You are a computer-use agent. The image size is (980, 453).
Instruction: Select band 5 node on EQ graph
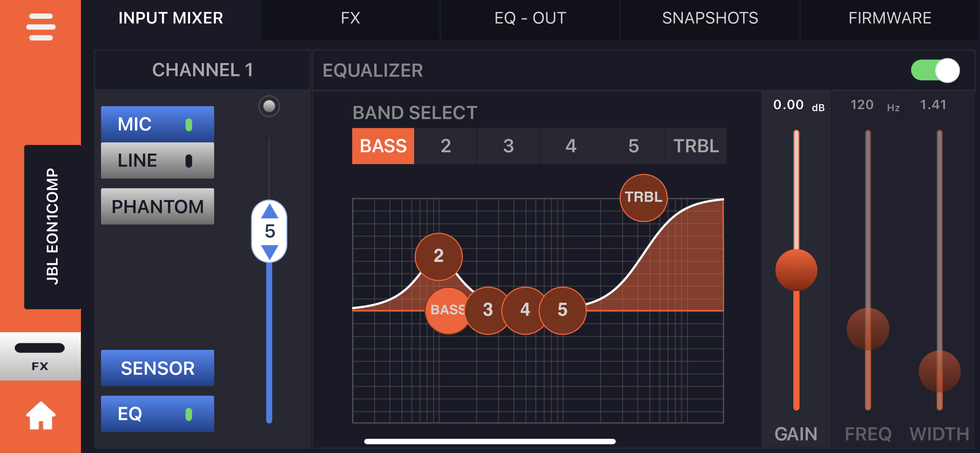pos(562,310)
